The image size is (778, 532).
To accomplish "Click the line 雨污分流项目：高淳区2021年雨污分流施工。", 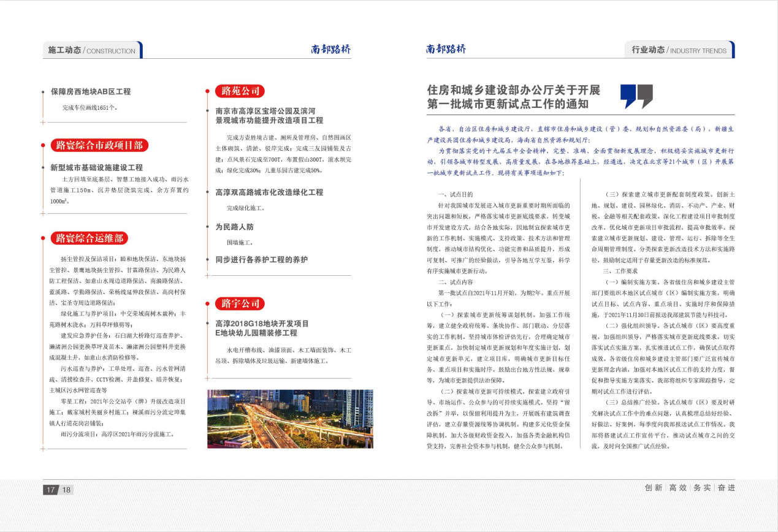I will tap(118, 434).
